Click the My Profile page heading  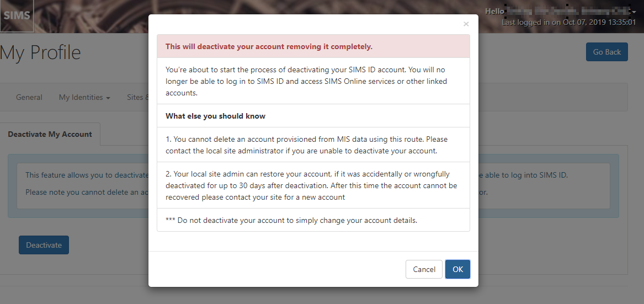pos(40,52)
